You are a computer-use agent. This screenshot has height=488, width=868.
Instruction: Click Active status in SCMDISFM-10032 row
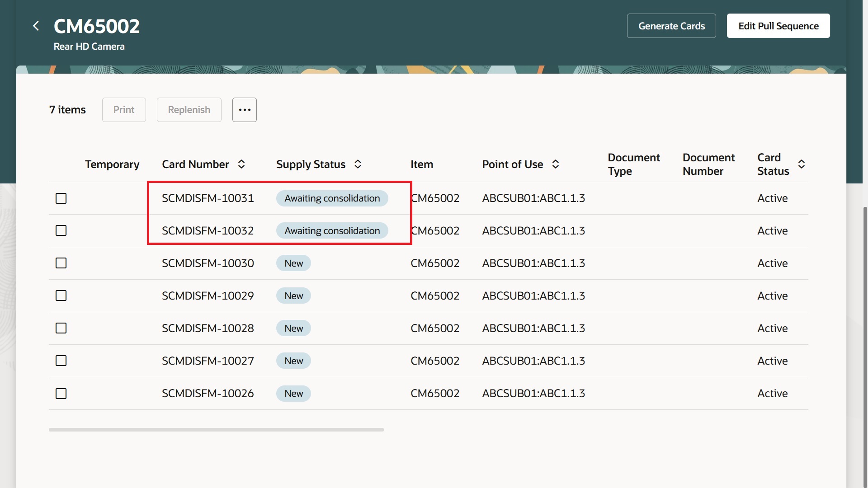click(773, 231)
